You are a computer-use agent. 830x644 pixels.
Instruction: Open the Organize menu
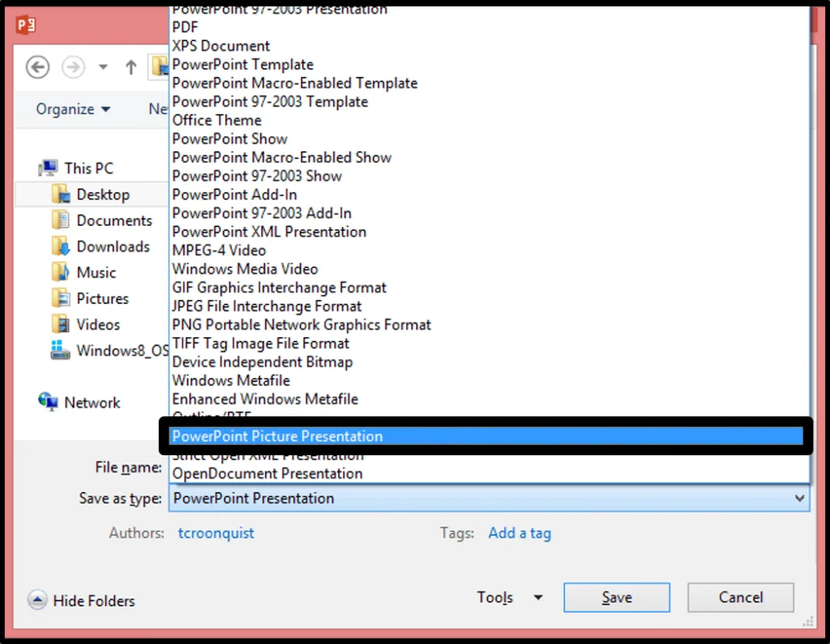(73, 109)
